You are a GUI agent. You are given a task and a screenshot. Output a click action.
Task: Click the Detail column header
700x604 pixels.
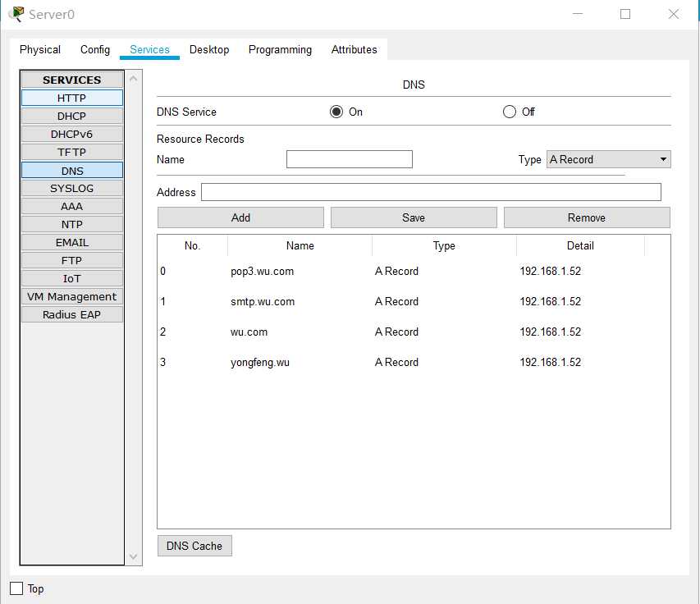(580, 245)
